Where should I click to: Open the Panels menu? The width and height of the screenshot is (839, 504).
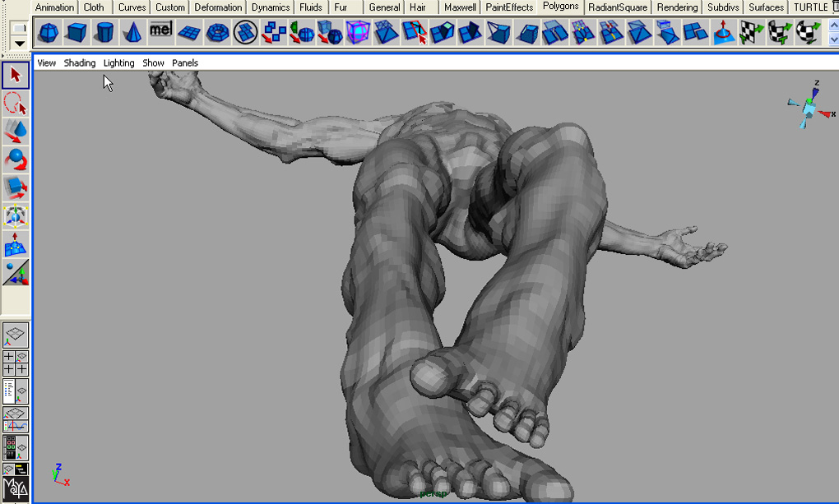pyautogui.click(x=185, y=62)
